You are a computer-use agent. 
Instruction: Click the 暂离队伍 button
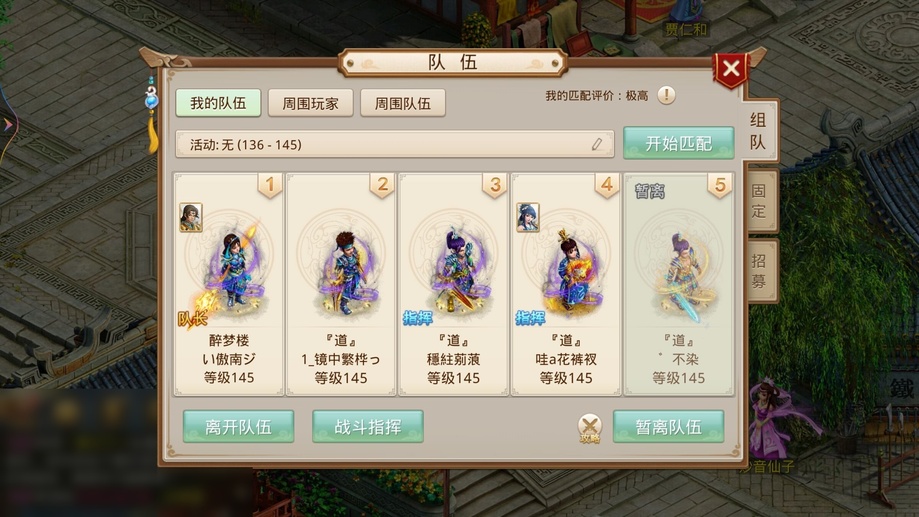[x=668, y=427]
